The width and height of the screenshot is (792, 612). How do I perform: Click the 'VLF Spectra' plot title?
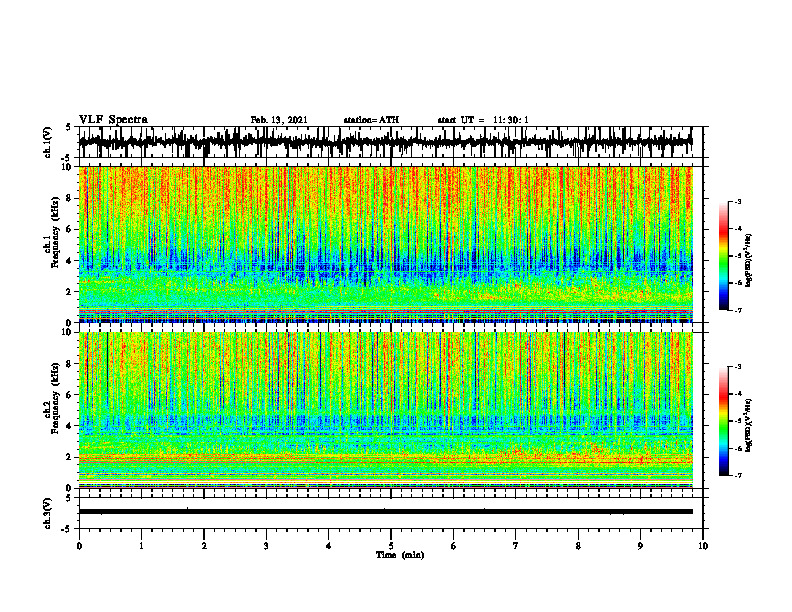[x=113, y=120]
